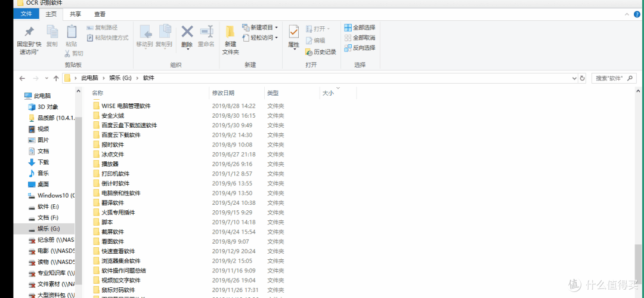Open 属性 properties checkmark icon
This screenshot has width=644, height=298.
coord(293,32)
